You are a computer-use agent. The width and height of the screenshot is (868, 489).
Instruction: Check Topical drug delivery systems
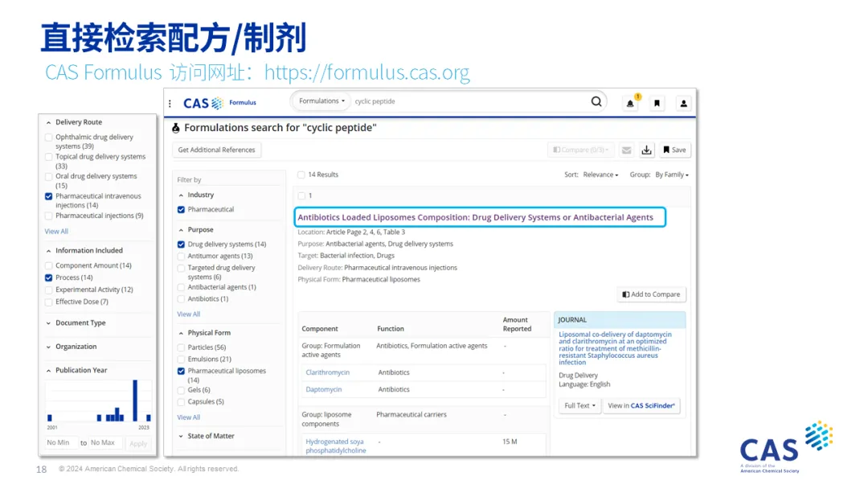point(49,158)
